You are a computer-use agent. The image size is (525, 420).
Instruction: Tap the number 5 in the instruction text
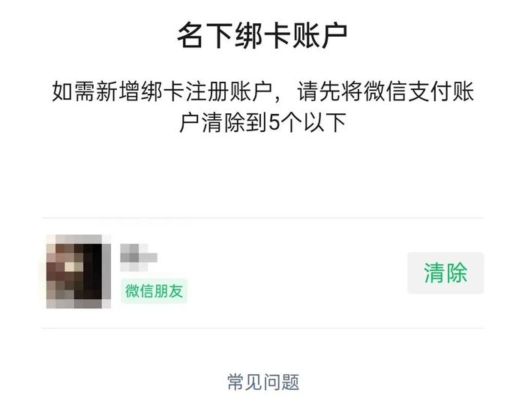click(274, 122)
